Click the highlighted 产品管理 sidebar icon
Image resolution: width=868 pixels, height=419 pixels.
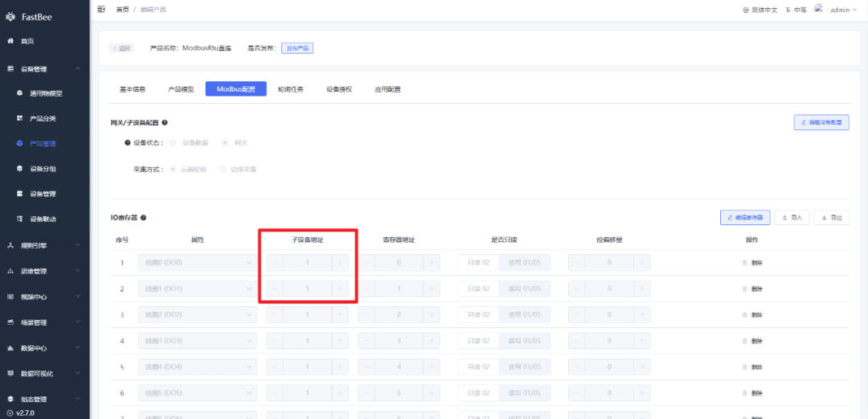(x=20, y=143)
